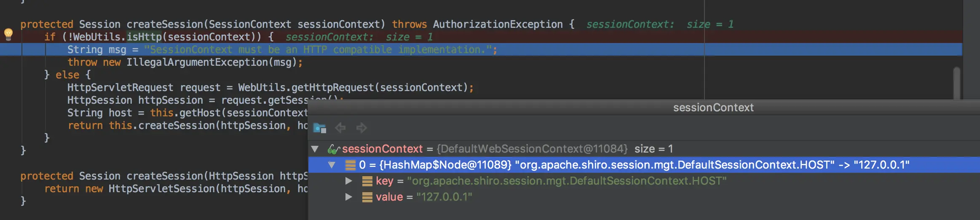Click the set-as-root folder icon in popup
The height and width of the screenshot is (220, 980).
coord(320,128)
